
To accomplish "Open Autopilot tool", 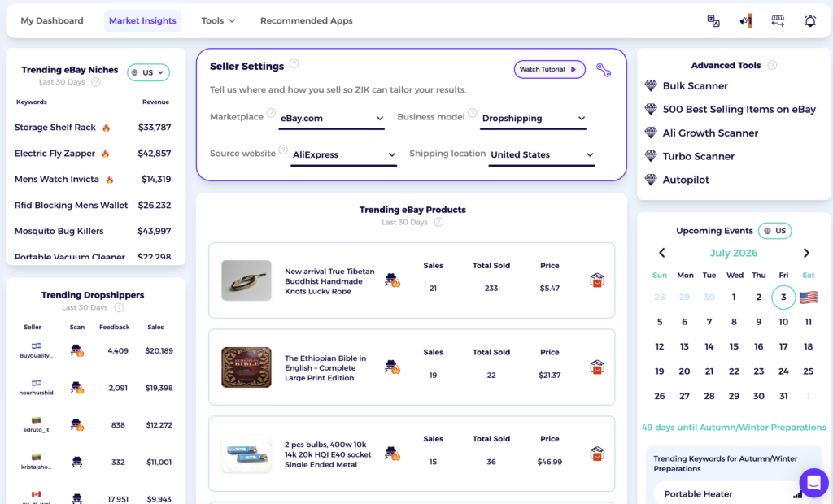I will (x=686, y=180).
